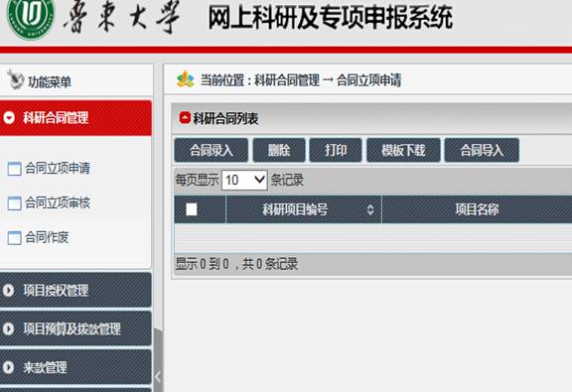This screenshot has width=572, height=392.
Task: Click the page icon beside 合同立项申请
Action: (x=14, y=169)
